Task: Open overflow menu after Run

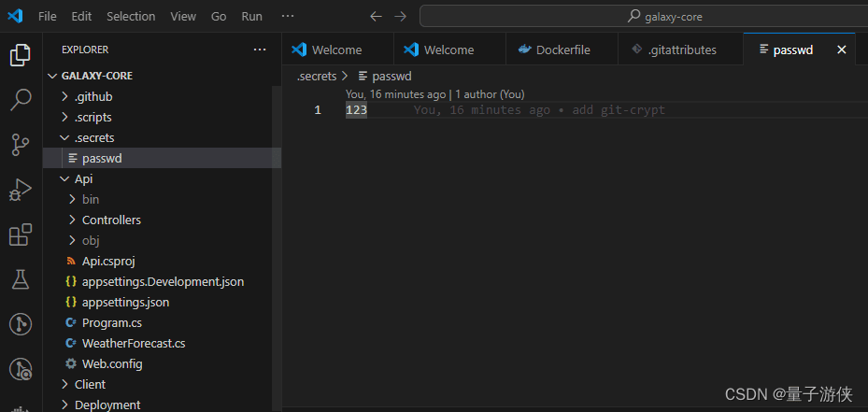Action: click(x=287, y=16)
